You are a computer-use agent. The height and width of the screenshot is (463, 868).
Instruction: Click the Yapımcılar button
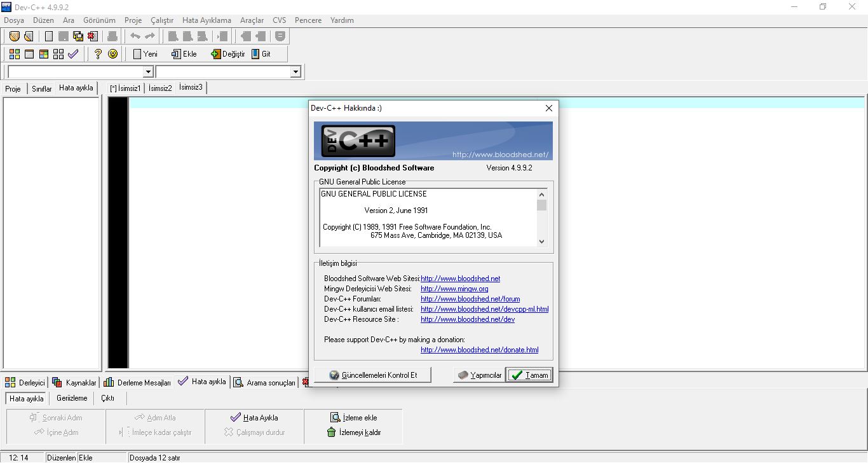[x=479, y=375]
